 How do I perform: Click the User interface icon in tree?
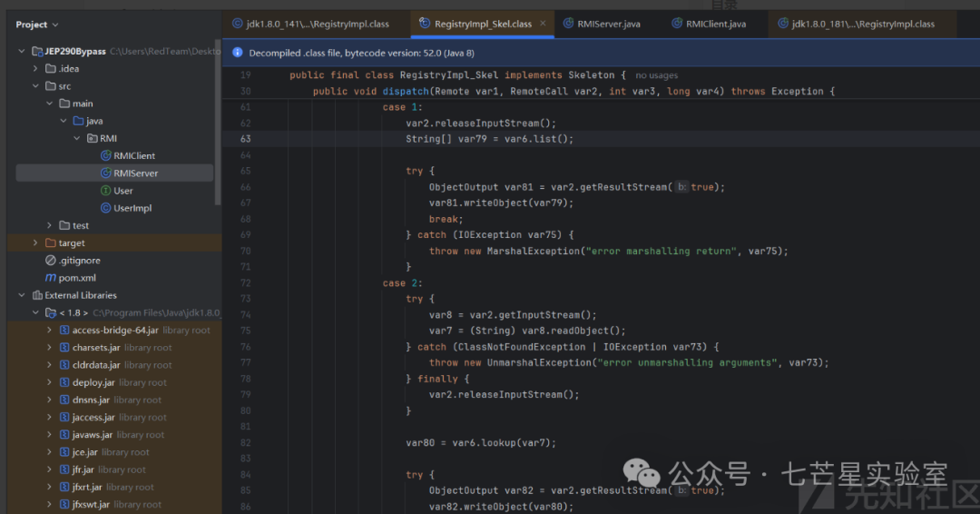click(106, 191)
